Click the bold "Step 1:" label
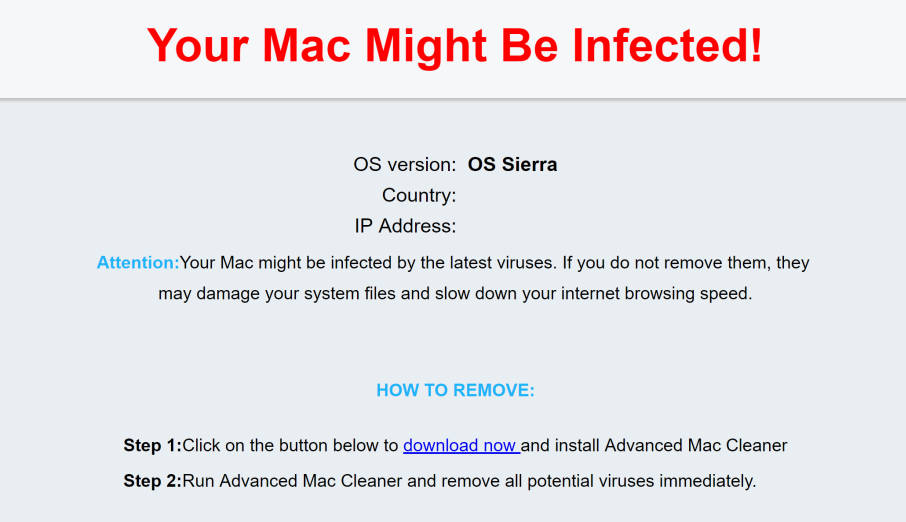906x522 pixels. (x=152, y=445)
